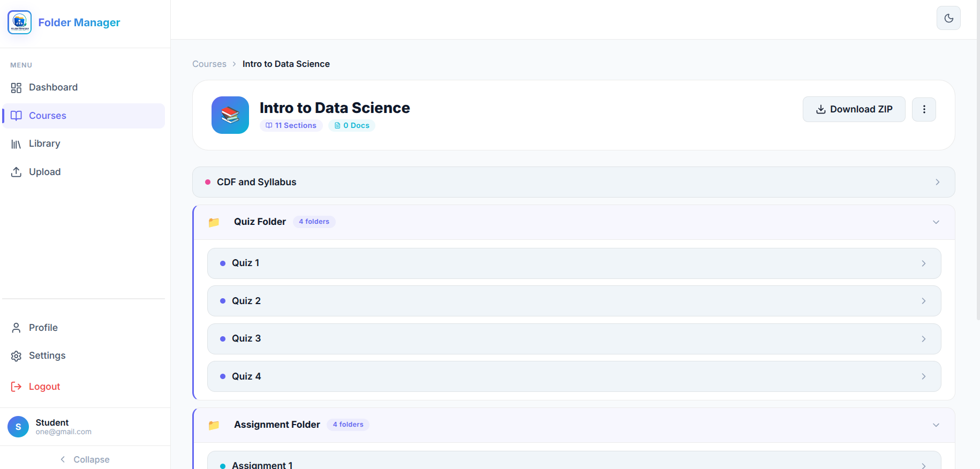Screen dimensions: 980x469
Task: Click the download arrow icon in Download ZIP
Action: point(820,109)
